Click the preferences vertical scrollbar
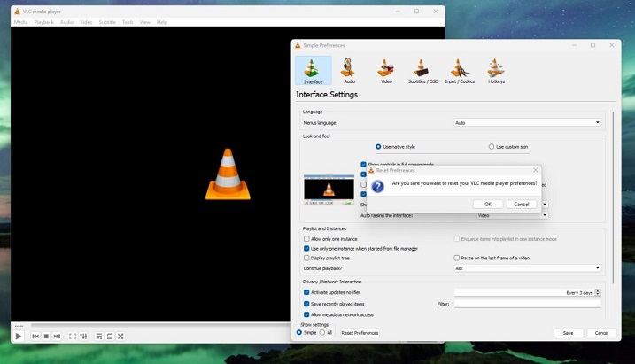 point(613,197)
